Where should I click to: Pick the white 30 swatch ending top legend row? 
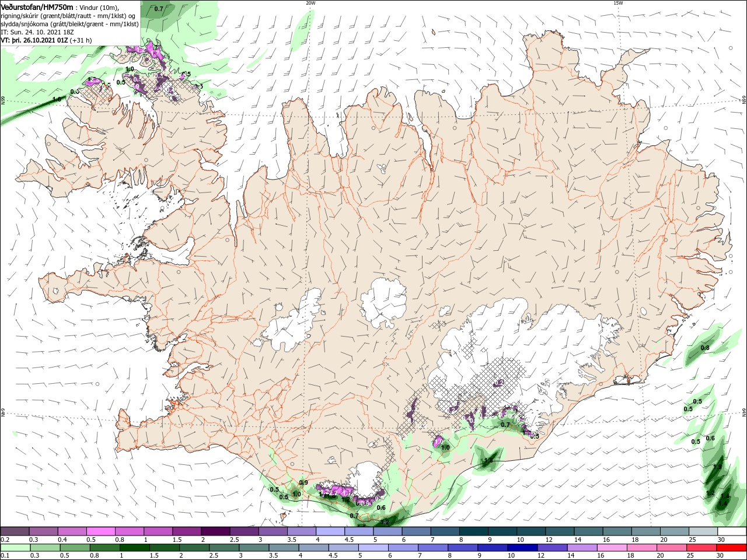[731, 531]
